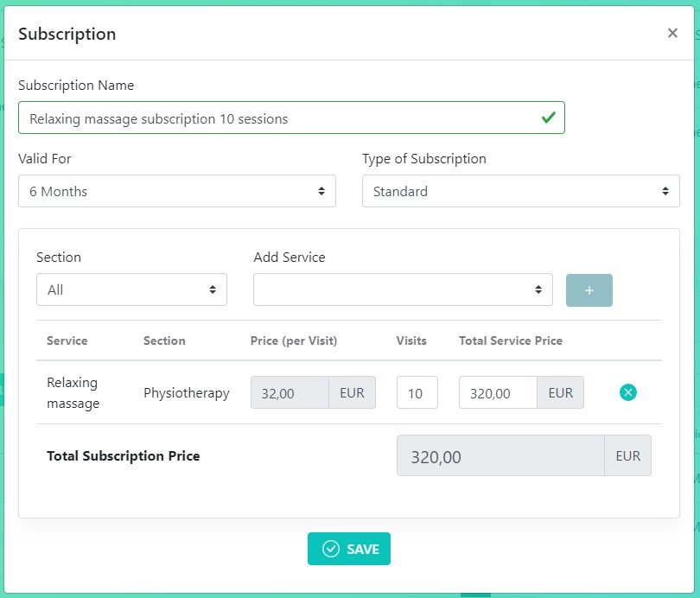The width and height of the screenshot is (700, 598).
Task: Click the plus button to add service
Action: tap(589, 290)
